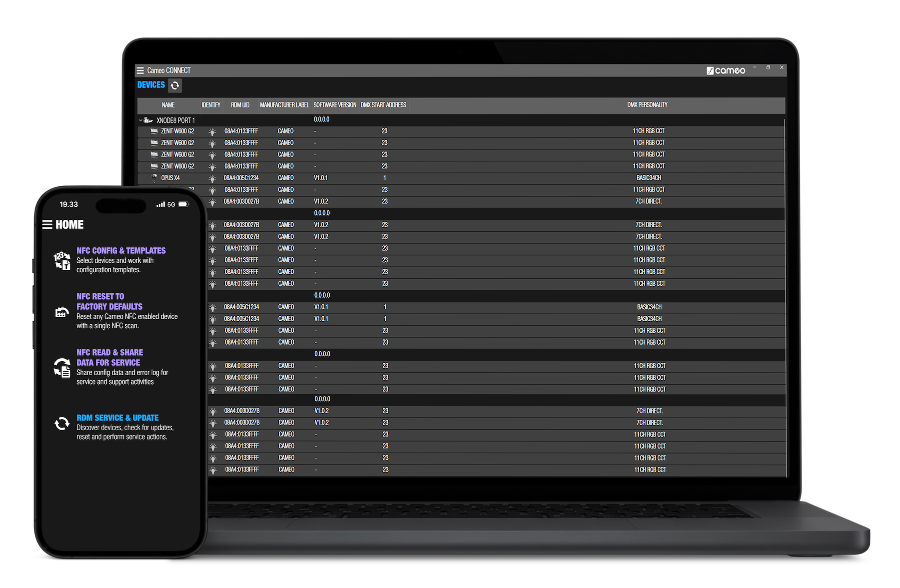900x588 pixels.
Task: Tap the NFC Read & Share icon
Action: tap(62, 367)
